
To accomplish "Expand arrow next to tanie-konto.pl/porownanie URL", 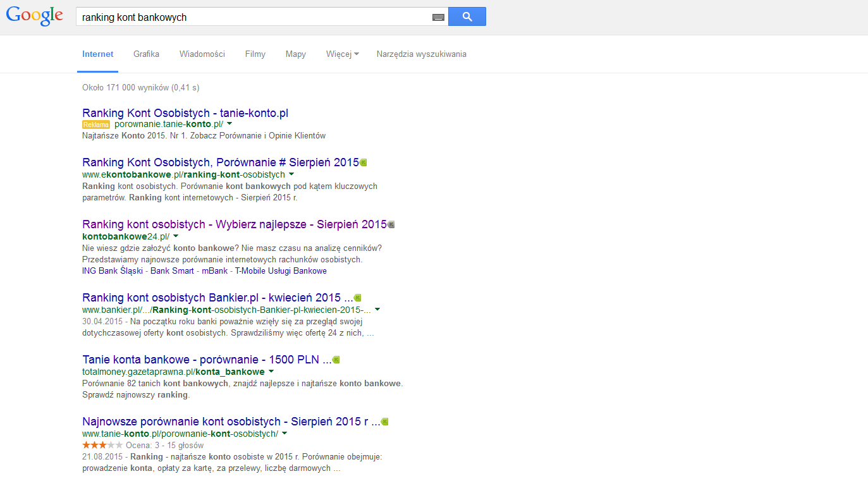I will coord(284,434).
